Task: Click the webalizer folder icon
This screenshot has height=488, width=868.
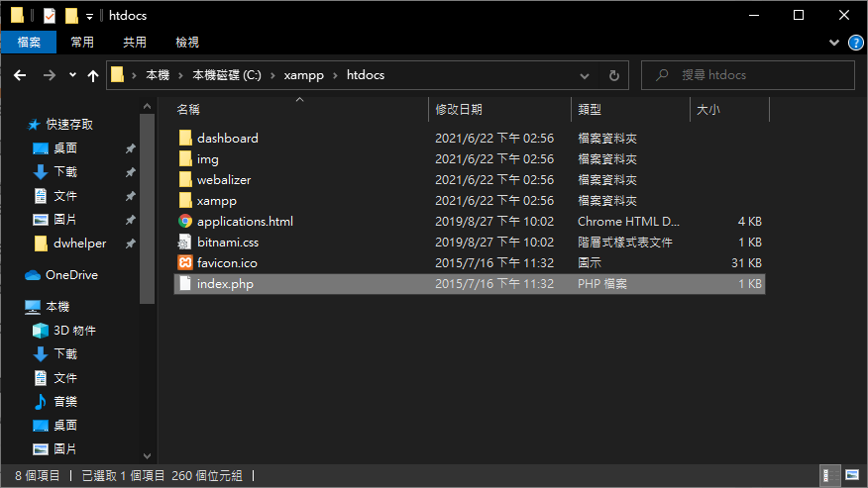Action: pos(185,180)
